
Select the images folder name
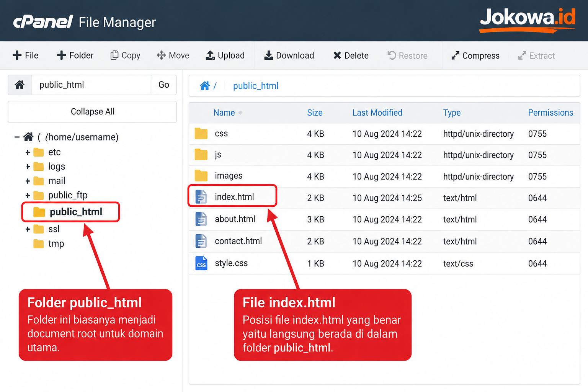pos(229,176)
